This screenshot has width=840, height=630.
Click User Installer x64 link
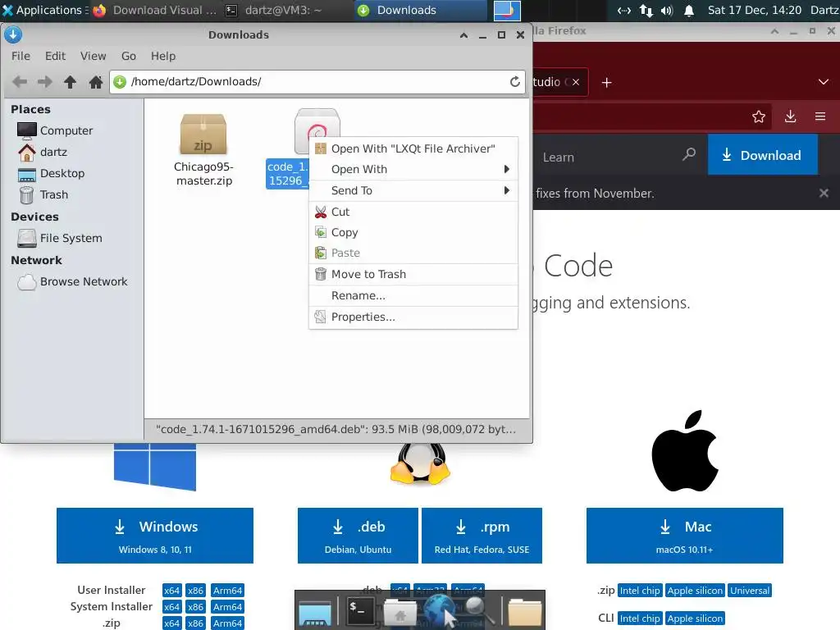(x=171, y=591)
